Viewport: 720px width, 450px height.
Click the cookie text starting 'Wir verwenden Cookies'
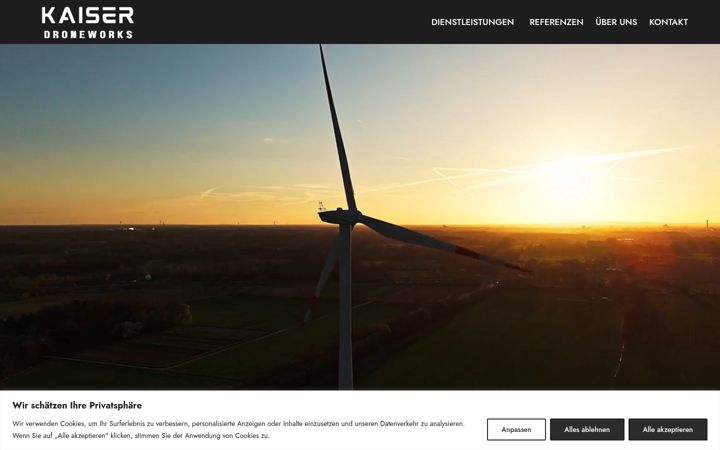coord(238,429)
